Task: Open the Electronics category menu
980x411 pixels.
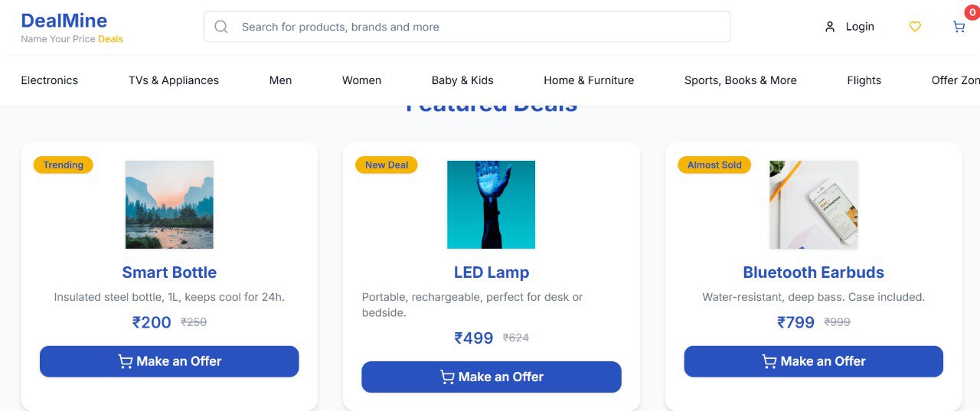Action: point(50,80)
